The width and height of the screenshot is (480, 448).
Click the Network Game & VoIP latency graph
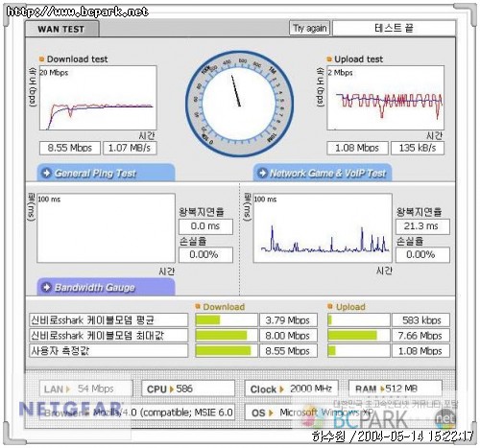click(323, 228)
